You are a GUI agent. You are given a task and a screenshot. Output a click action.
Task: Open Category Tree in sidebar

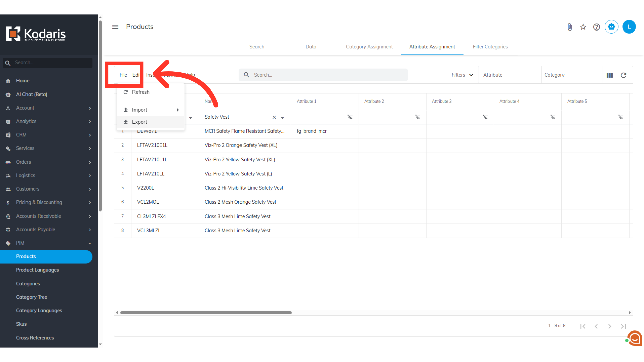click(32, 297)
